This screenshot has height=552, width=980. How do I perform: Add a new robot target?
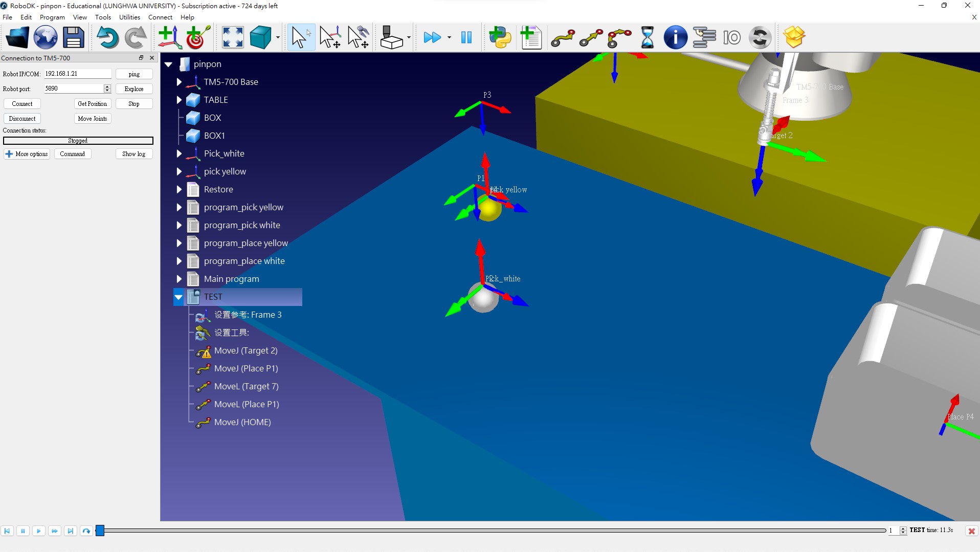pyautogui.click(x=198, y=37)
